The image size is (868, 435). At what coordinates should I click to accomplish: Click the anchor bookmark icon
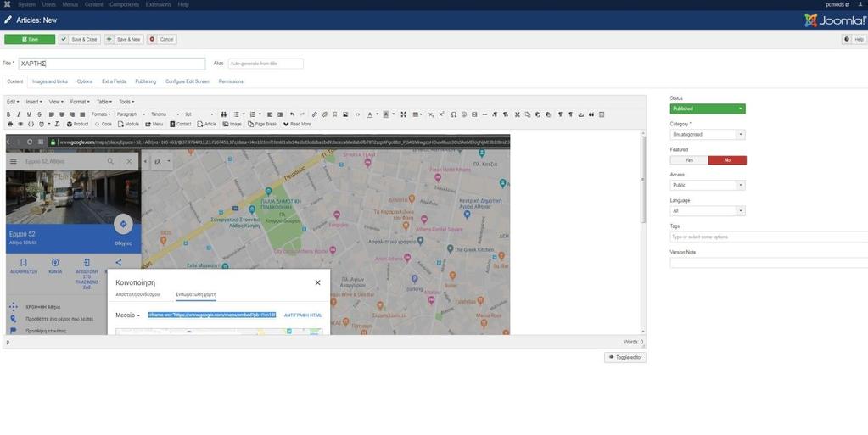pyautogui.click(x=335, y=114)
